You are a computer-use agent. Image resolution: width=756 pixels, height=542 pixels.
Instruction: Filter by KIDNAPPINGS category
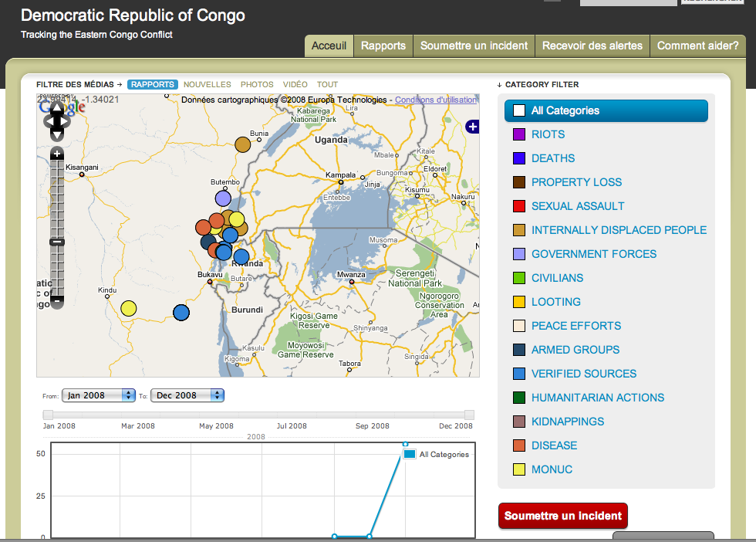coord(568,422)
